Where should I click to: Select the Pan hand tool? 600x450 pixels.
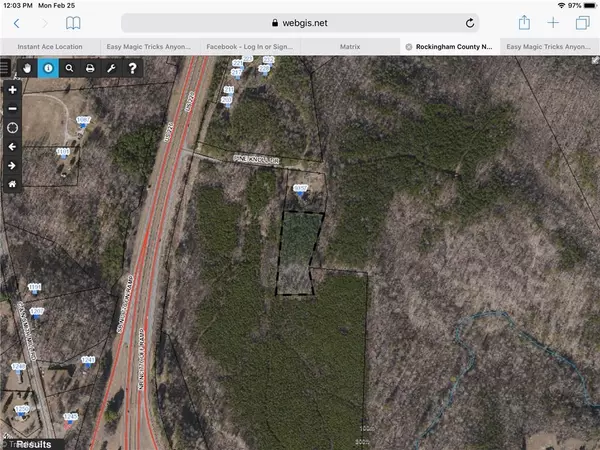coord(27,68)
